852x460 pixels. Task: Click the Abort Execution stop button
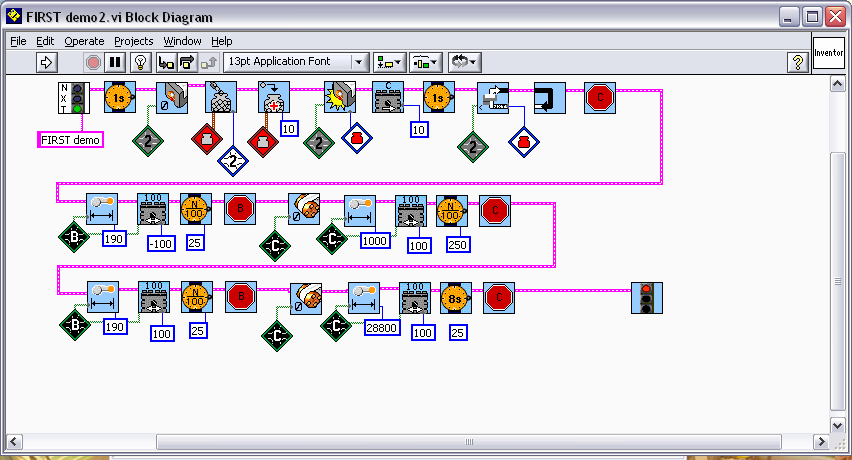coord(93,62)
